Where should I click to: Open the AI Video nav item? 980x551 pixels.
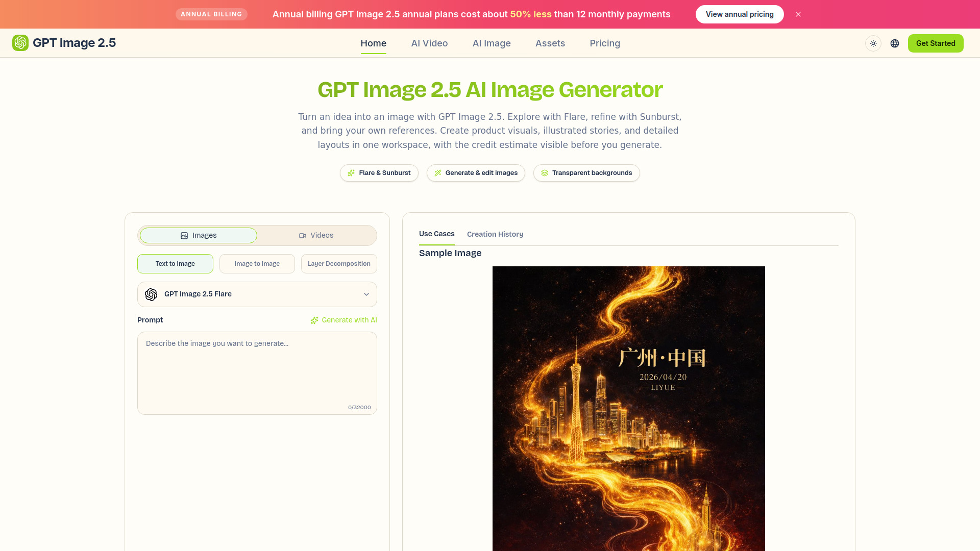click(x=430, y=43)
